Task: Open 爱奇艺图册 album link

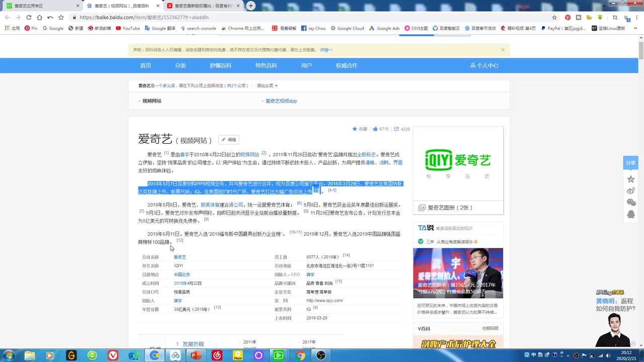Action: (449, 208)
